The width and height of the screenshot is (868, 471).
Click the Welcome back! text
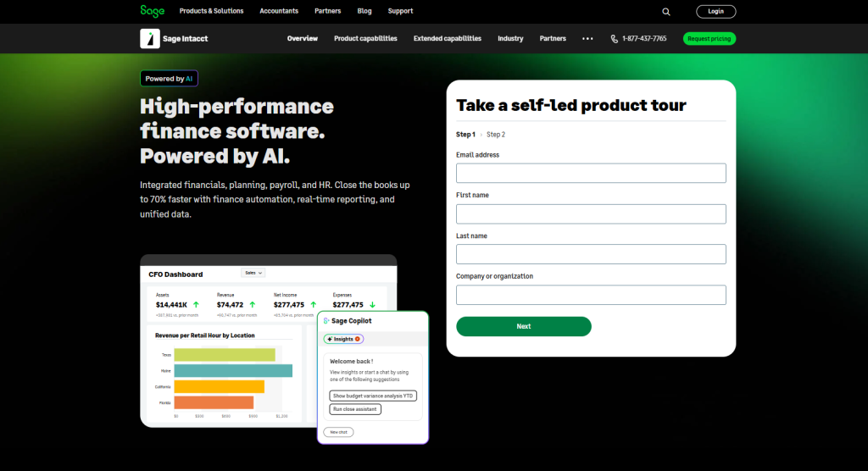[352, 362]
